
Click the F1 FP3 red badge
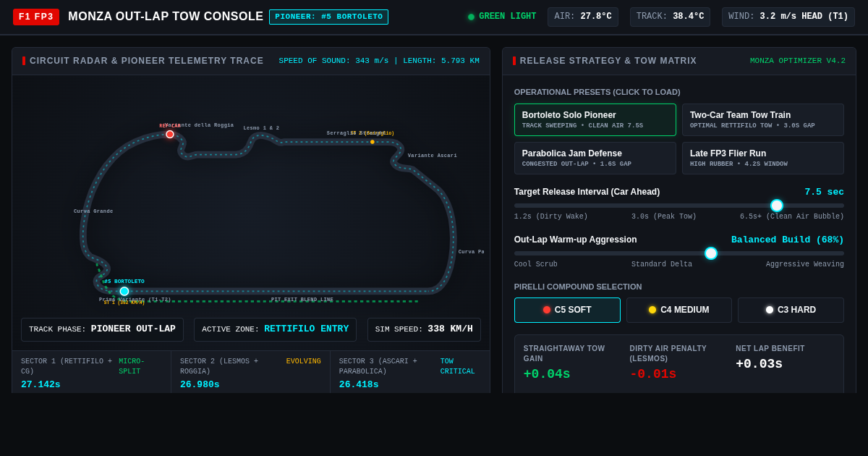pyautogui.click(x=36, y=17)
